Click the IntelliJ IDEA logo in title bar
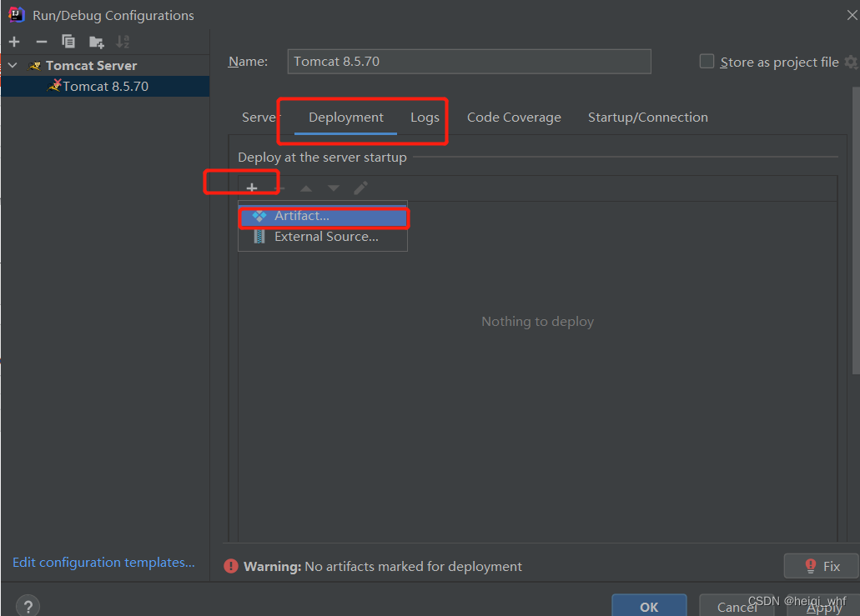Image resolution: width=860 pixels, height=616 pixels. pos(17,15)
